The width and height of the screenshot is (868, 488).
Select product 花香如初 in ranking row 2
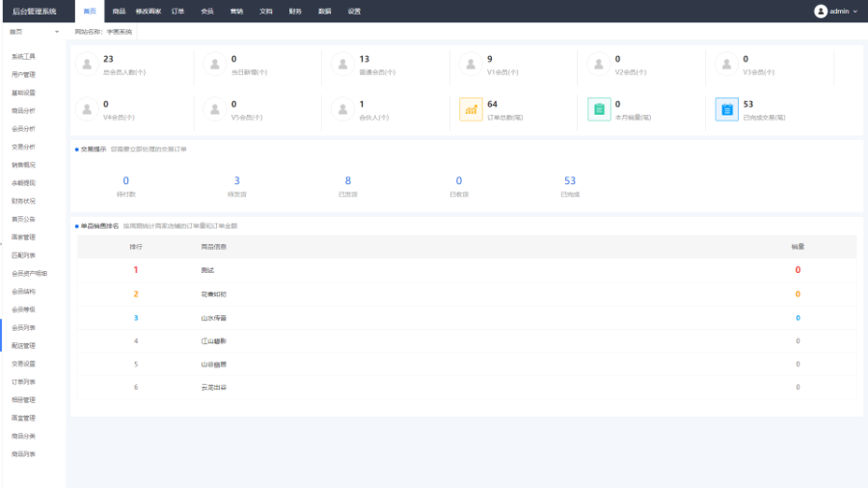(x=214, y=294)
